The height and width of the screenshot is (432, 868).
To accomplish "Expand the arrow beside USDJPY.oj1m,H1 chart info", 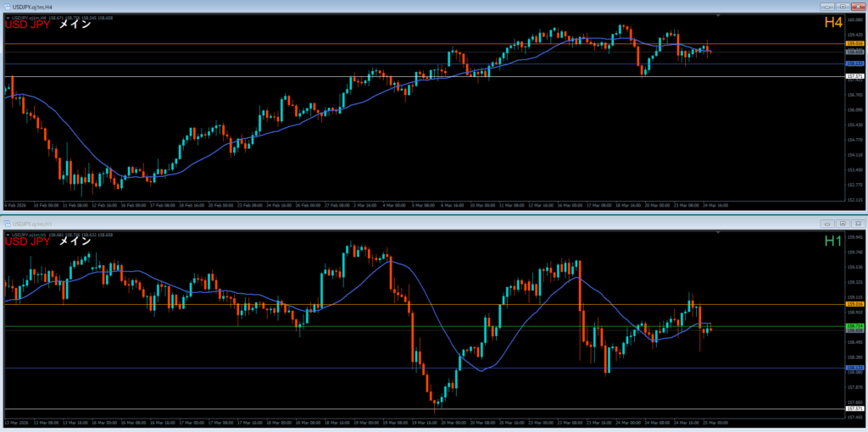I will coord(7,235).
